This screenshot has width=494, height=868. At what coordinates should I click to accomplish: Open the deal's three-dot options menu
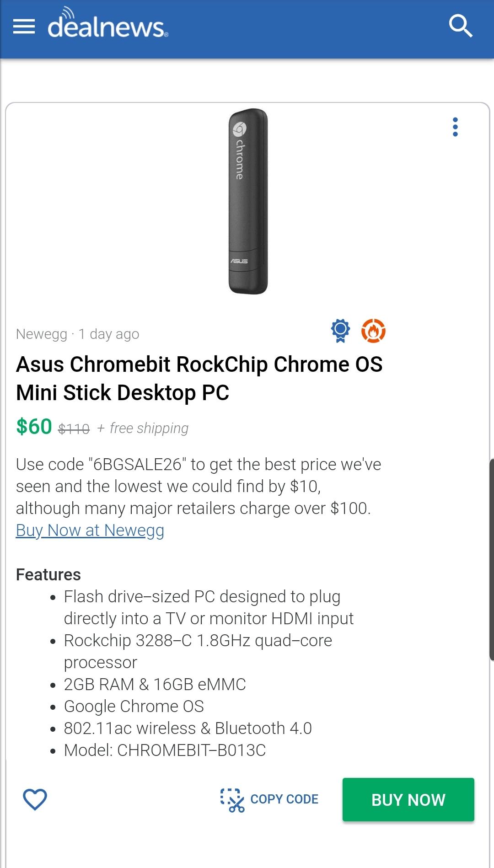(x=455, y=127)
